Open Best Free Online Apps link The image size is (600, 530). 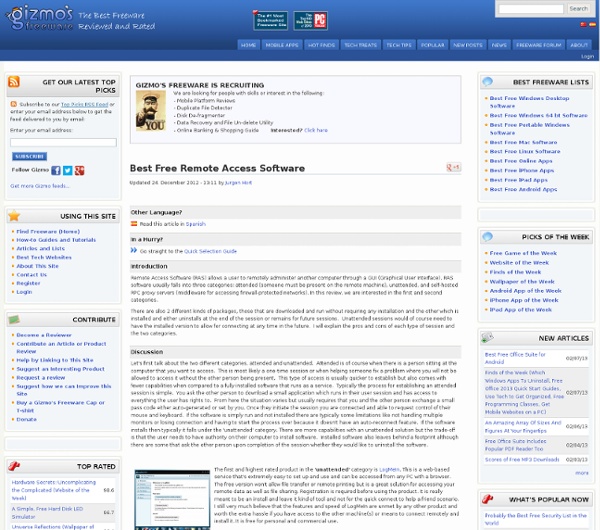521,161
